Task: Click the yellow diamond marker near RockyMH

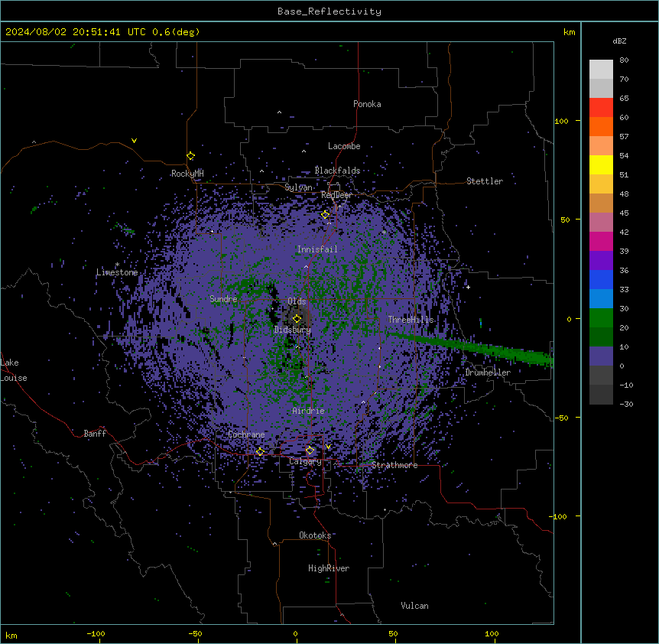Action: pos(191,156)
